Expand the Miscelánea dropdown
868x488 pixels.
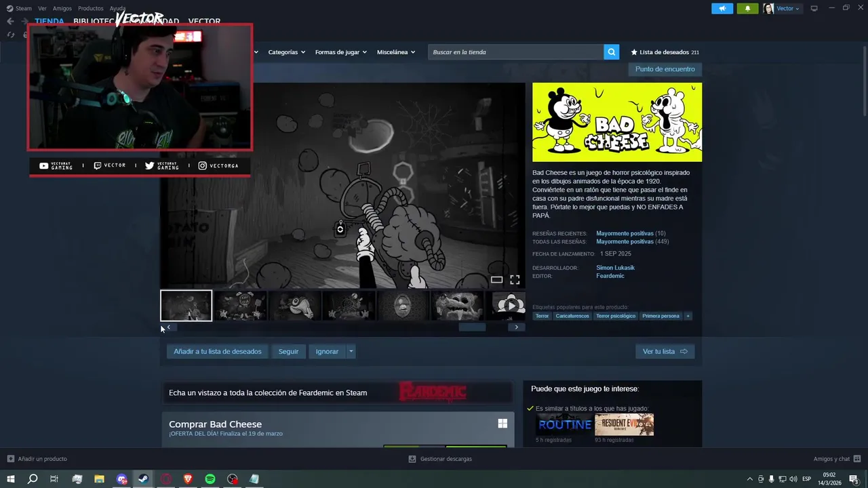coord(396,52)
